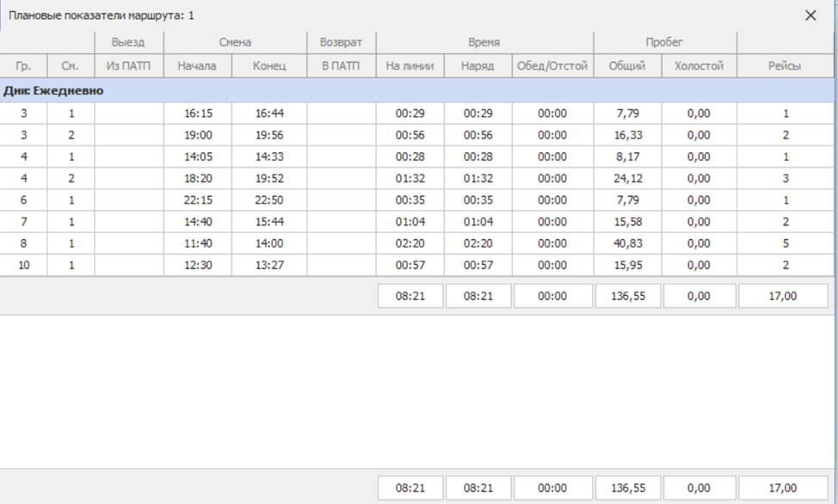Select the shift start cell 16:15
The width and height of the screenshot is (838, 504).
coord(197,114)
